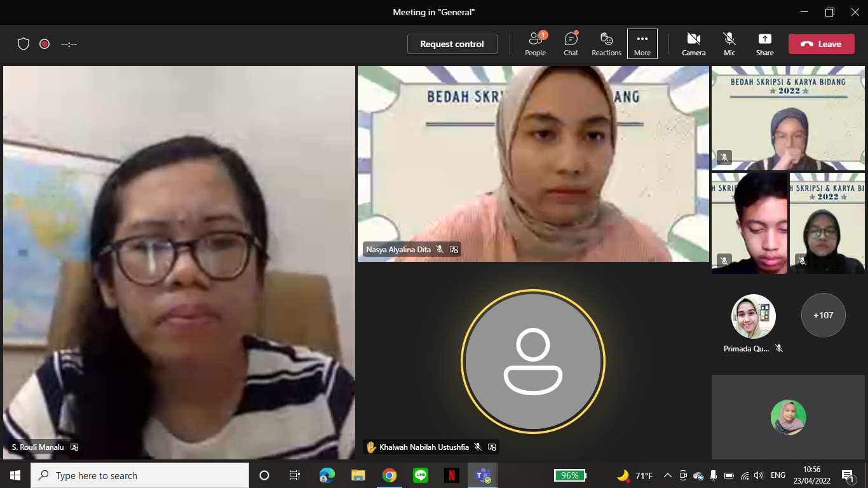Image resolution: width=868 pixels, height=488 pixels.
Task: Leave the meeting
Action: (x=821, y=44)
